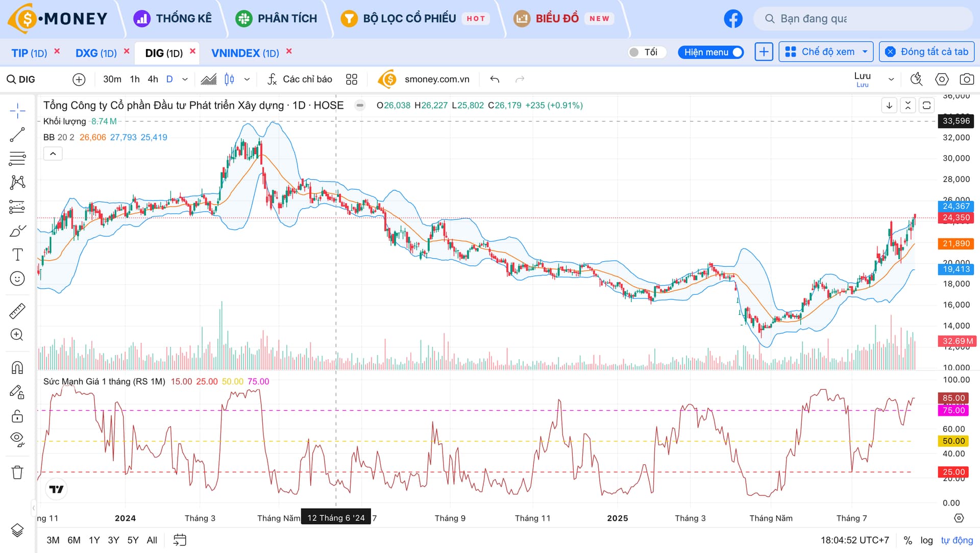Select the 6M time range button
980x553 pixels.
coord(73,540)
